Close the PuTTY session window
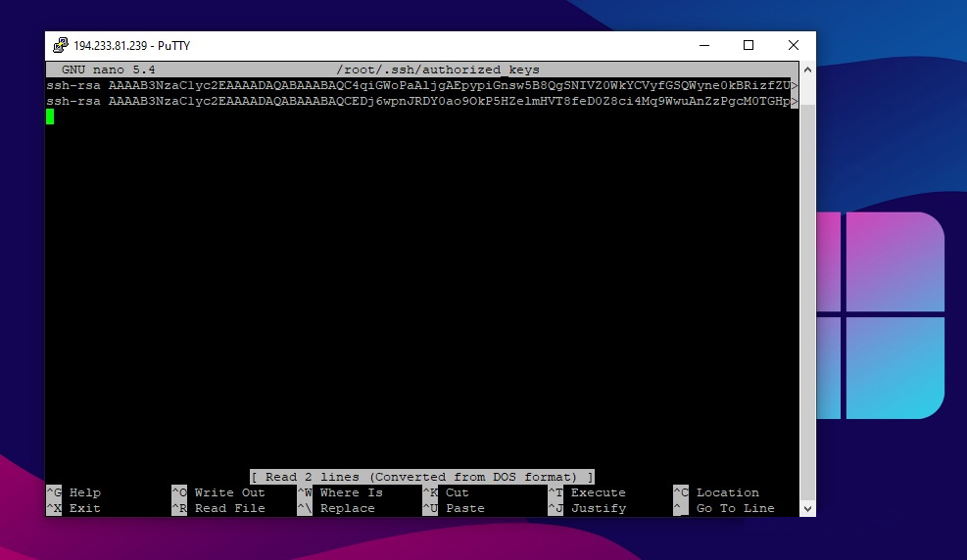This screenshot has width=967, height=560. [x=794, y=46]
